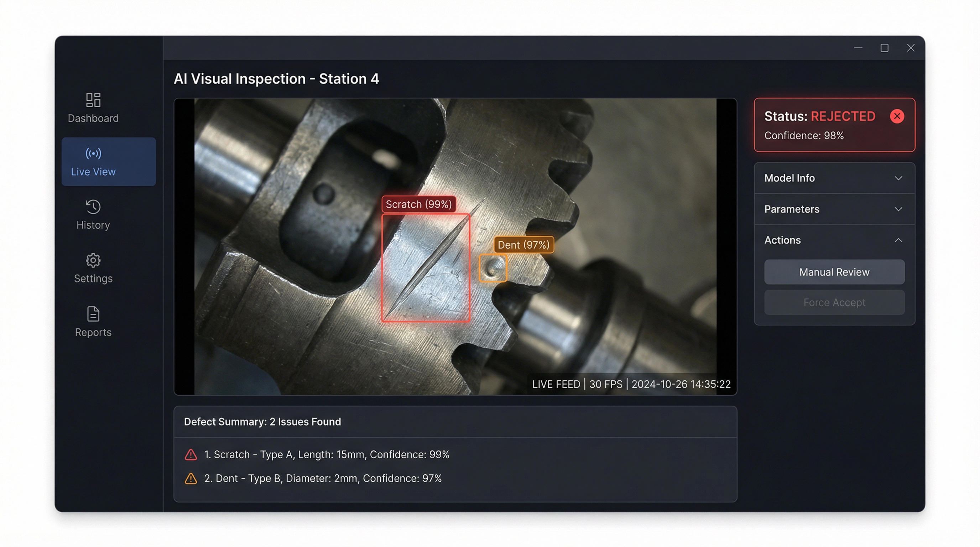Click the Force Accept button
The width and height of the screenshot is (980, 547).
(x=834, y=302)
